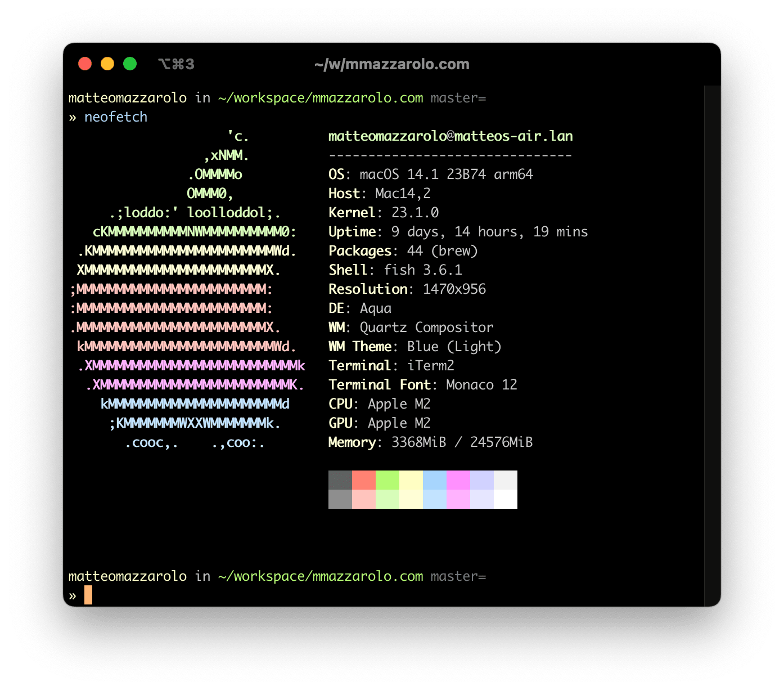Click the ⌥⌘3 tab shortcut indicator
784x690 pixels.
177,64
